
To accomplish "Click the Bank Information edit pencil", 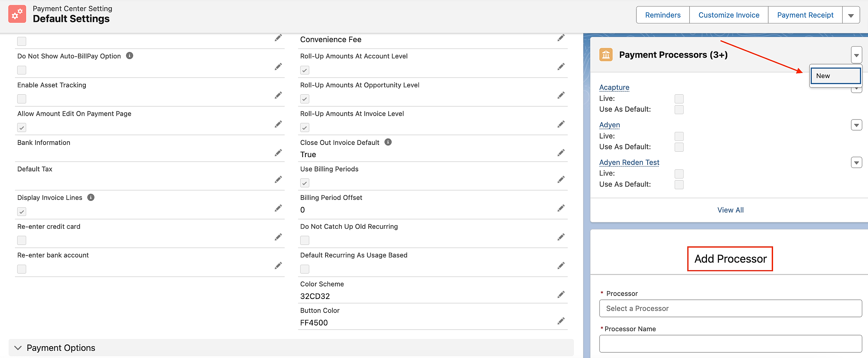I will click(x=278, y=153).
